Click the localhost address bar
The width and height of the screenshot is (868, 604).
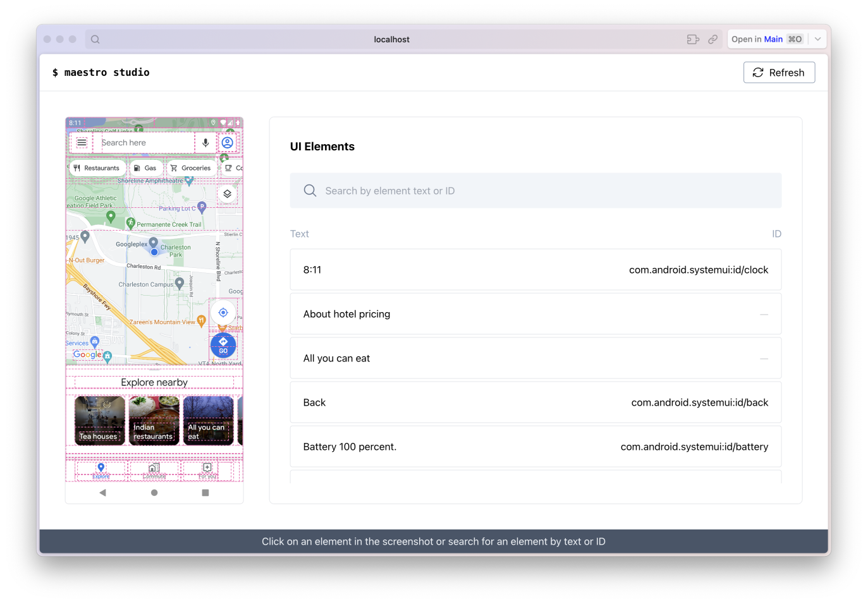point(391,39)
